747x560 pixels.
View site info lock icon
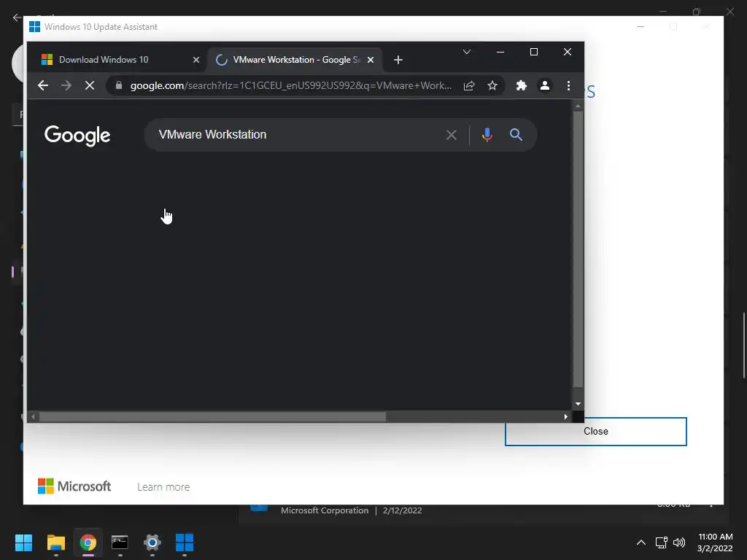point(119,85)
